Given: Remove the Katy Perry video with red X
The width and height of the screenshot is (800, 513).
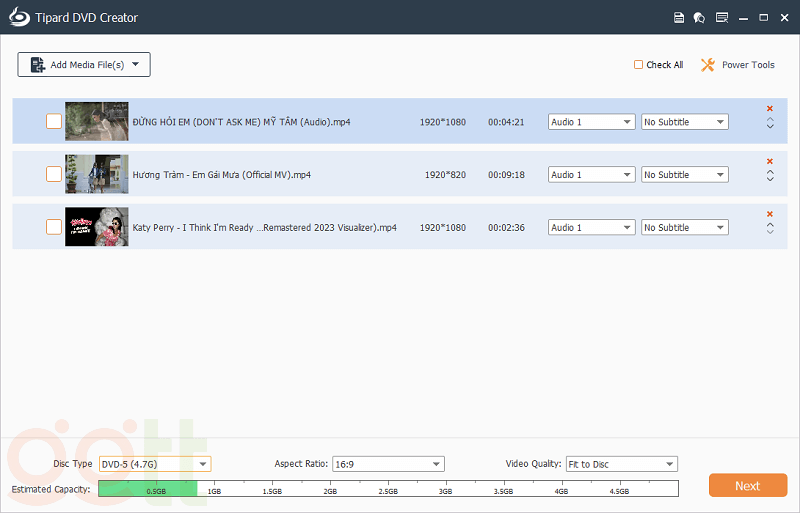Looking at the screenshot, I should point(769,214).
